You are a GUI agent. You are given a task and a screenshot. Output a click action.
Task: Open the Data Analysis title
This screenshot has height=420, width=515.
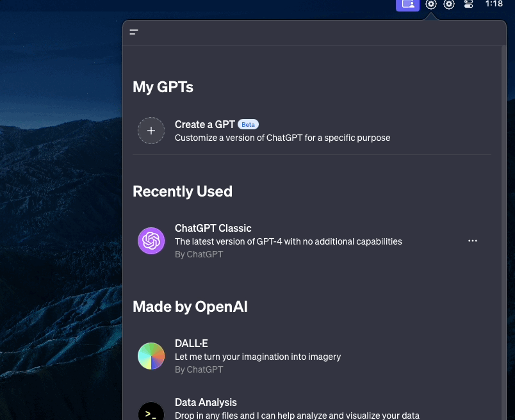(206, 402)
